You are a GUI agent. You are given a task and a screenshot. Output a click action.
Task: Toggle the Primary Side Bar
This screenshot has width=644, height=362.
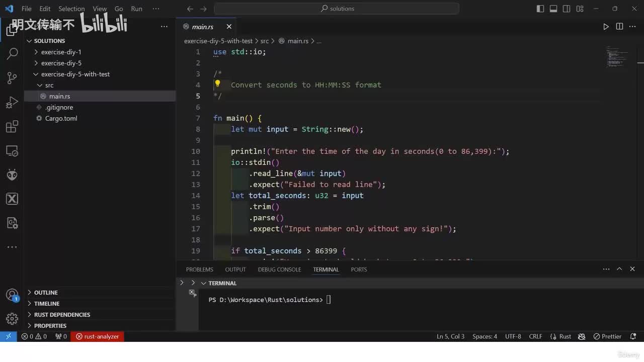(540, 9)
